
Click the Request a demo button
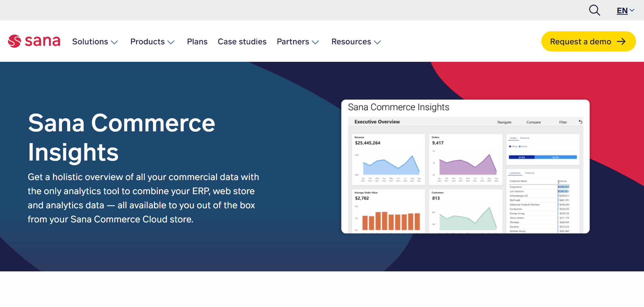[588, 41]
